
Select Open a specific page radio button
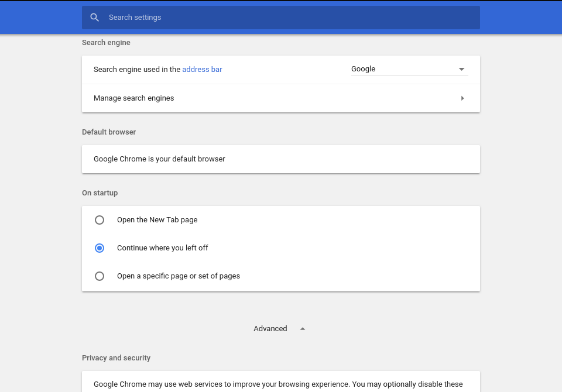click(x=100, y=276)
